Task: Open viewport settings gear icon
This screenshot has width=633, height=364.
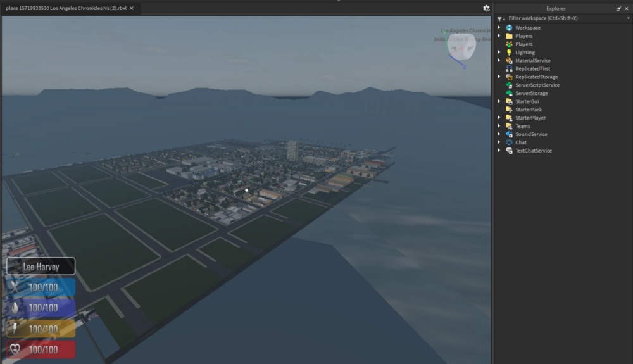Action: (486, 8)
